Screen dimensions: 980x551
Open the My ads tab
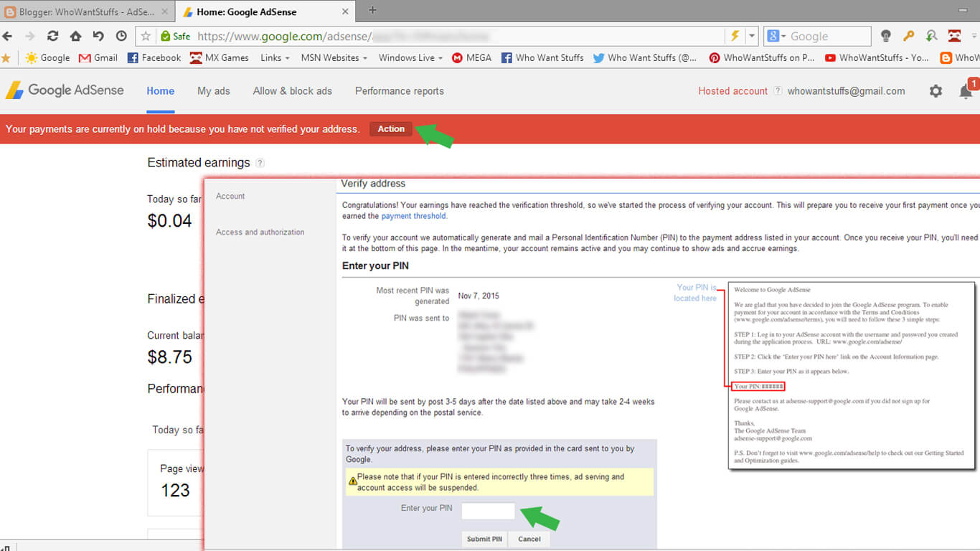click(214, 91)
